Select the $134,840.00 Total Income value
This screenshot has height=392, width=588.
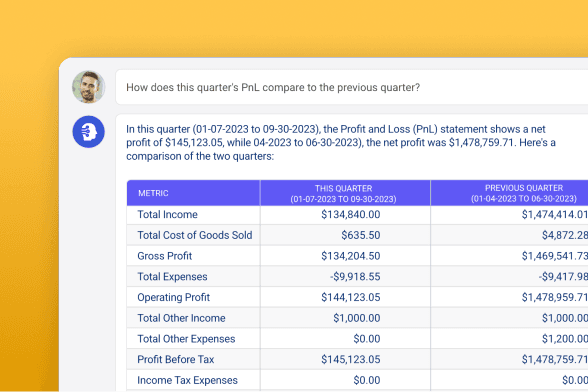tap(351, 215)
